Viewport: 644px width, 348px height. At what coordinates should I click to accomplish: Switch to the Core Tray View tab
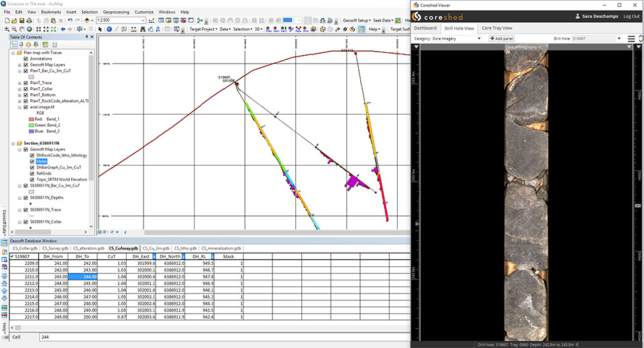(x=497, y=28)
